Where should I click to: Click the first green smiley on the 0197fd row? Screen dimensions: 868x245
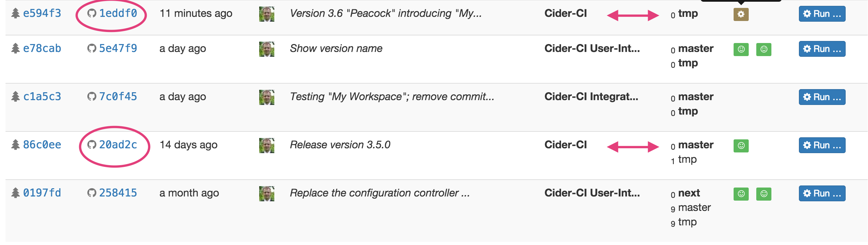741,194
